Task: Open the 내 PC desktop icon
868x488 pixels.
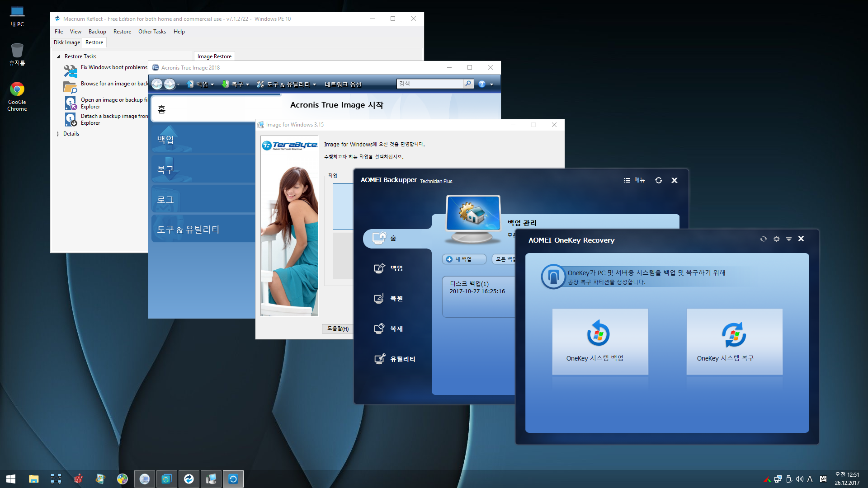Action: pos(17,16)
